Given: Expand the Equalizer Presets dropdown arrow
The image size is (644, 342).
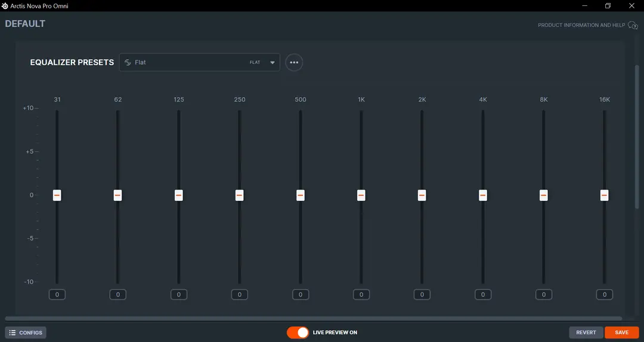Looking at the screenshot, I should pos(273,63).
